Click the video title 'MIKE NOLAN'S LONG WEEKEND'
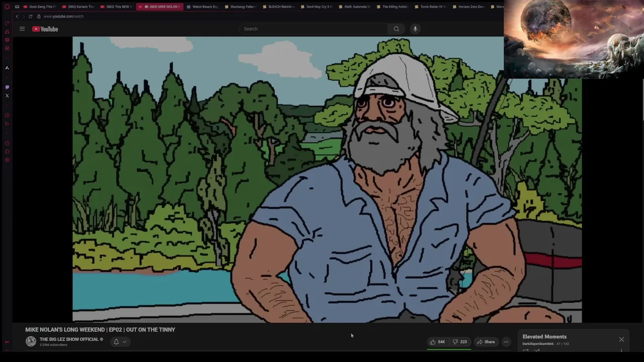 pos(100,330)
